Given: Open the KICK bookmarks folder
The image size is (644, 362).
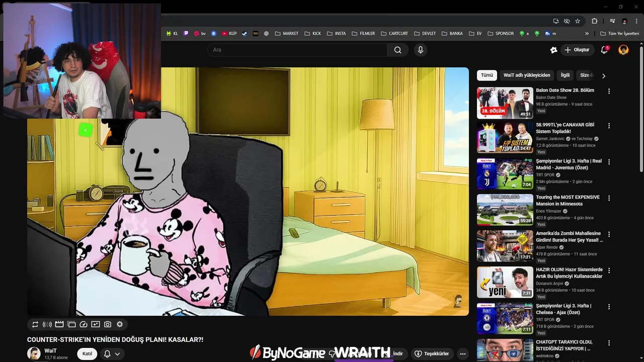Looking at the screenshot, I should (x=312, y=34).
